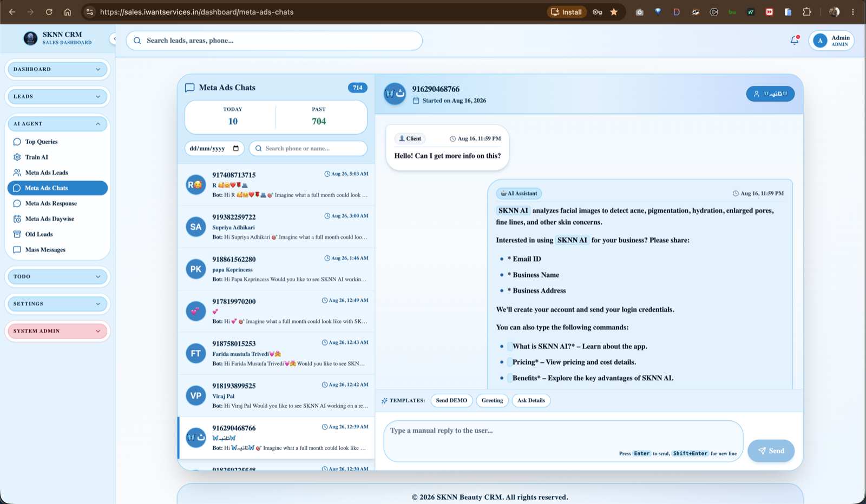
Task: Expand the DASHBOARD sidebar section
Action: point(57,69)
